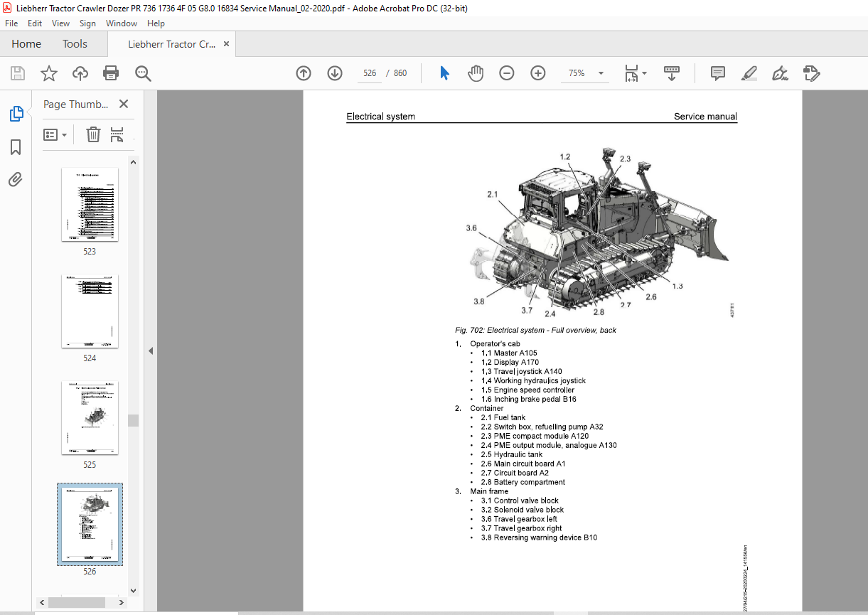Click the 'Electrical system' page header
Image resolution: width=868 pixels, height=615 pixels.
click(380, 117)
